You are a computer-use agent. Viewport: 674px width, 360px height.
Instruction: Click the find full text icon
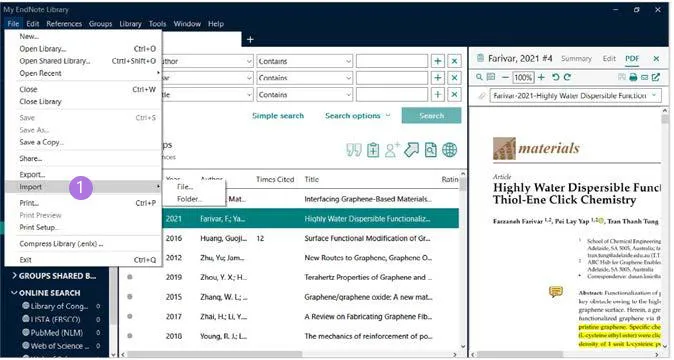coord(430,150)
